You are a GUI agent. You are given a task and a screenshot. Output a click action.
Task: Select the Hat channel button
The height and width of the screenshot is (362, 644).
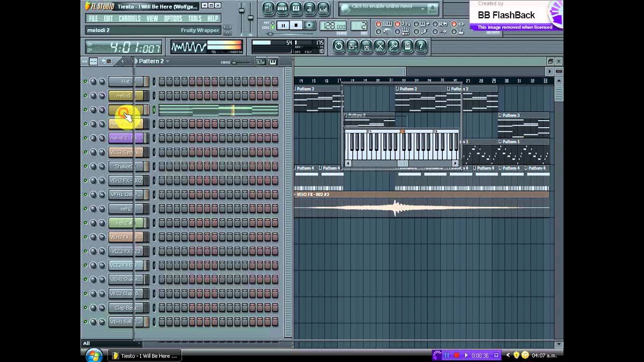(x=125, y=81)
